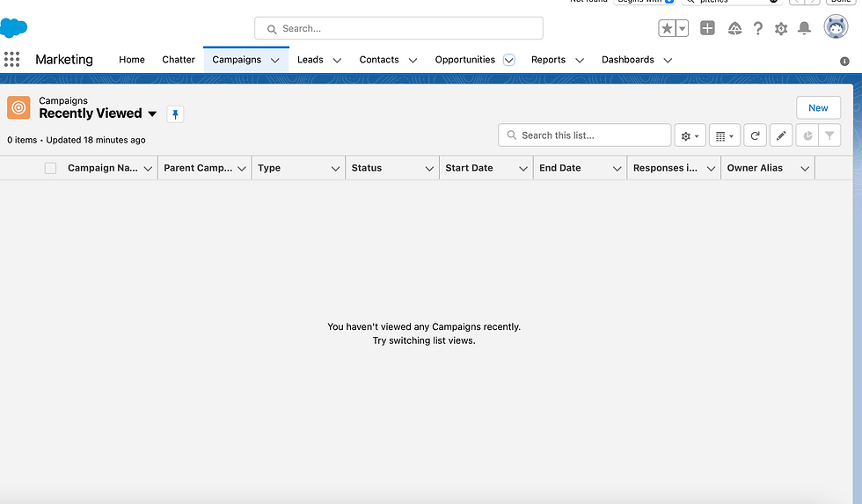Navigate to the Opportunities tab
The image size is (862, 504).
tap(465, 59)
